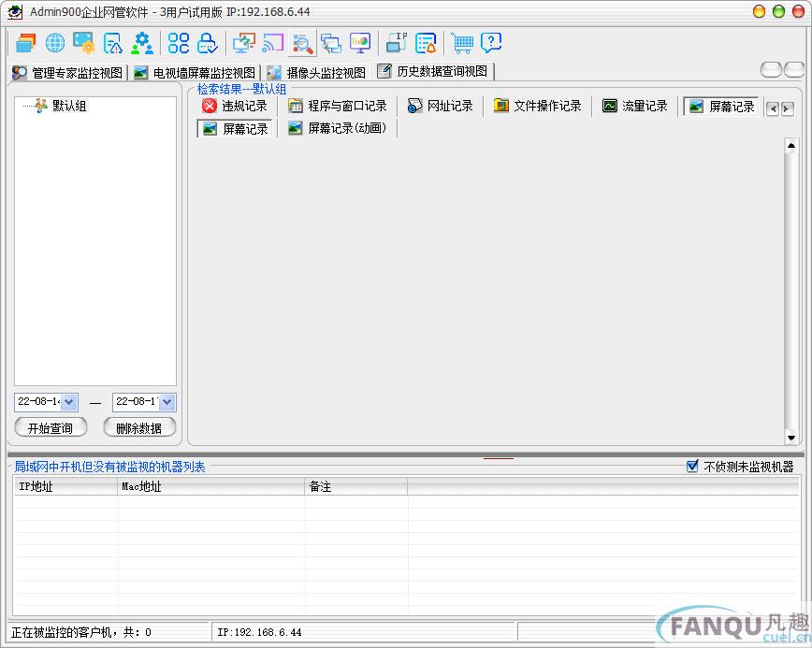Click the document with warning triangle icon
812x648 pixels.
coord(112,43)
